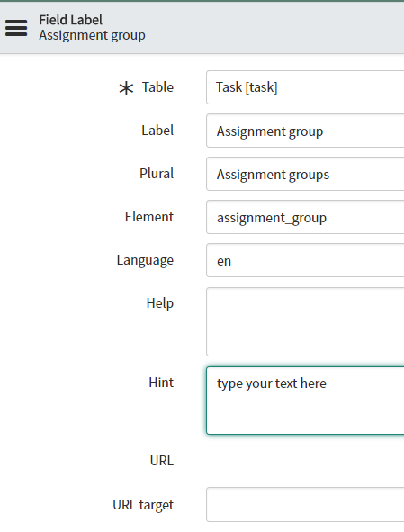The width and height of the screenshot is (404, 532).
Task: Select the Plural field with Assignment groups
Action: [x=305, y=174]
